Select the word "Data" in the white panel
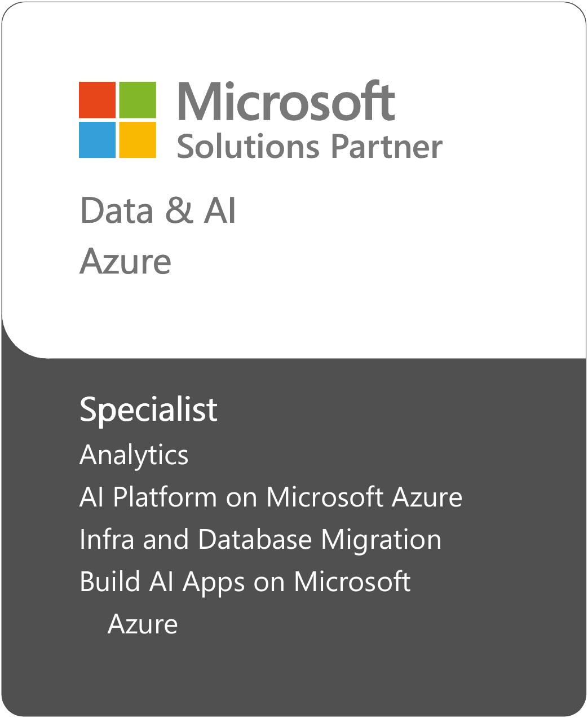This screenshot has height=718, width=588. (117, 211)
